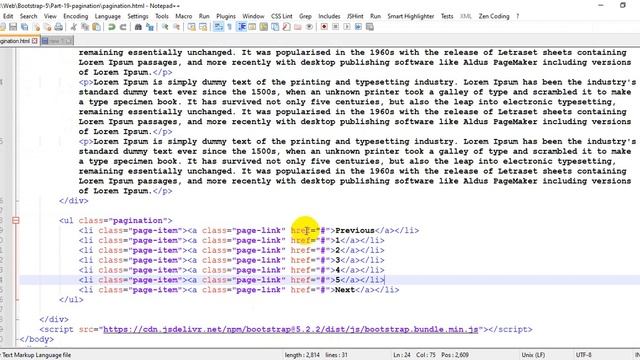Image resolution: width=640 pixels, height=360 pixels.
Task: Click the Redo arrow icon
Action: [x=123, y=27]
